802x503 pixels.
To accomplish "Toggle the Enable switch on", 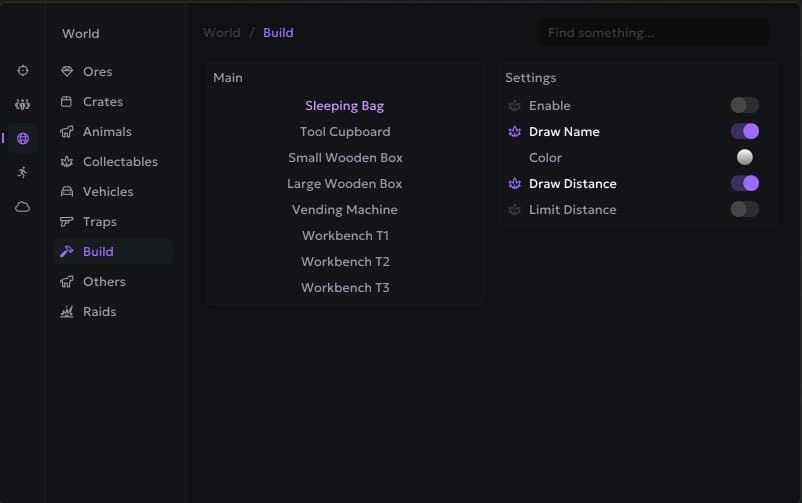I will pos(744,105).
